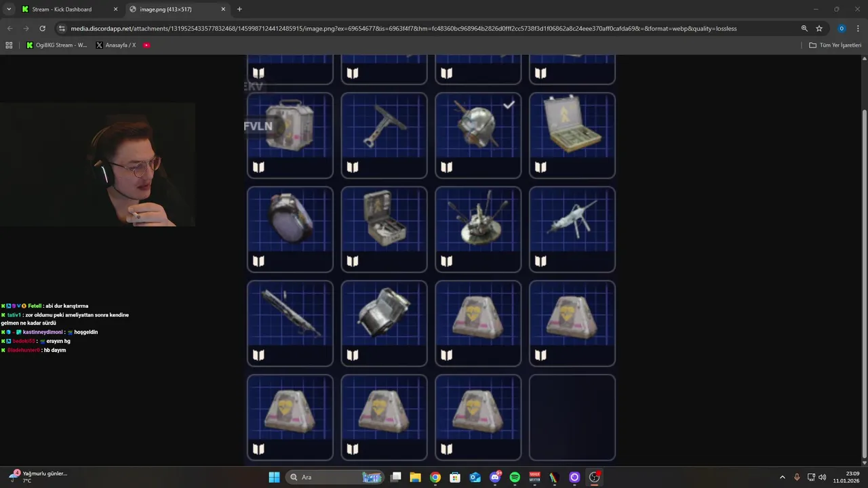Open Spotify from the taskbar
868x488 pixels.
[515, 477]
